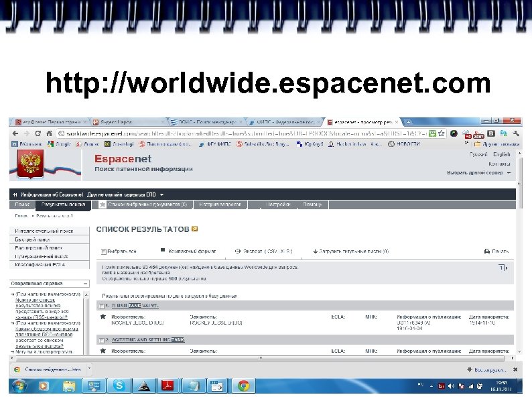Viewport: 532px width, 399px height.
Task: Click the Google bookmark in bookmarks bar
Action: tap(60, 144)
